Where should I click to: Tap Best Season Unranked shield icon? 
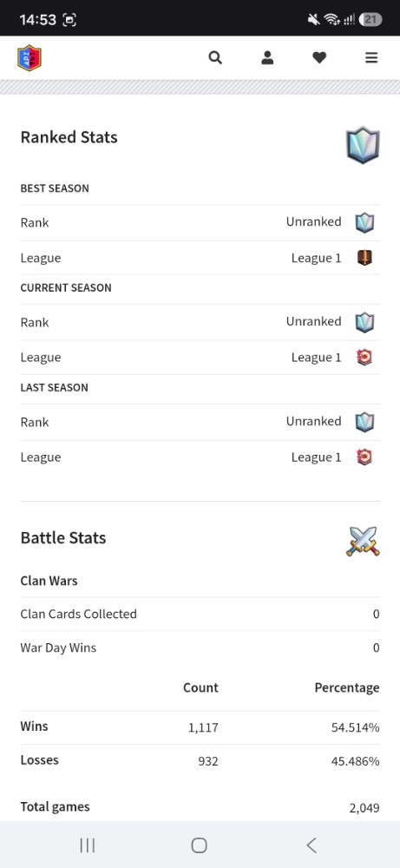pyautogui.click(x=364, y=222)
